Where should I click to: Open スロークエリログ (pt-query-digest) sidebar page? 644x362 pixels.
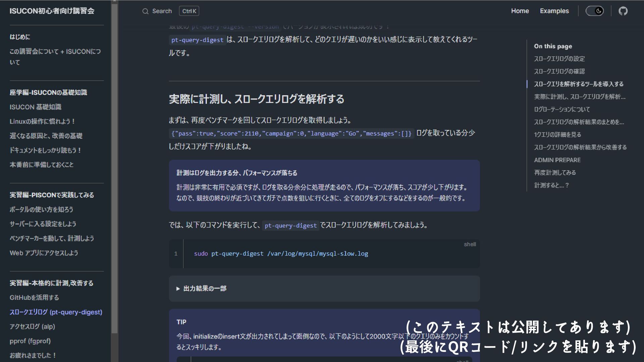tap(56, 312)
